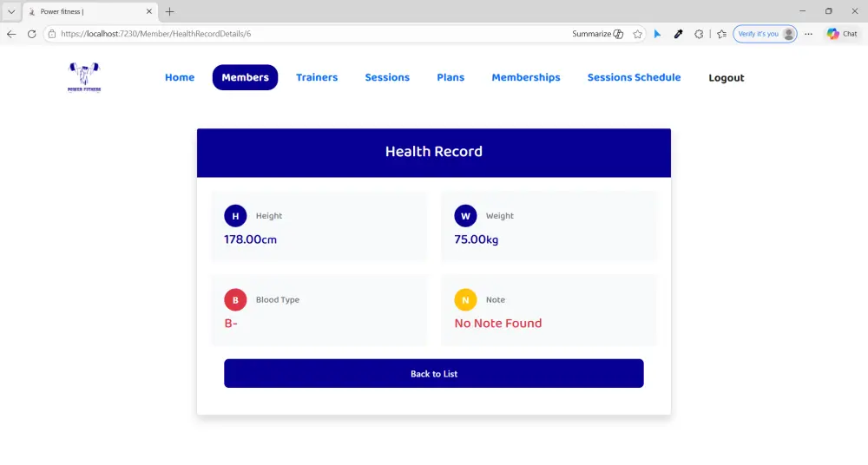Go back using browser back arrow
Image resolution: width=868 pixels, height=465 pixels.
click(11, 34)
